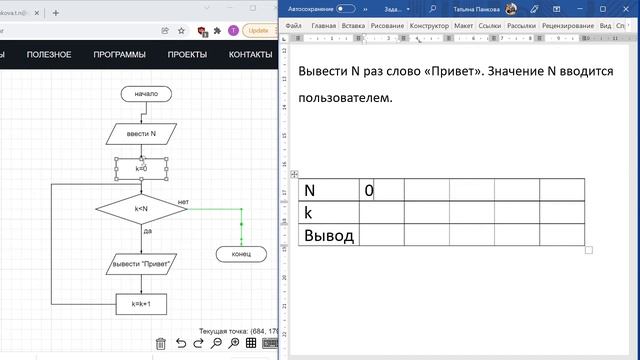This screenshot has width=640, height=360.
Task: Click share icon in browser address bar
Action: [x=165, y=31]
